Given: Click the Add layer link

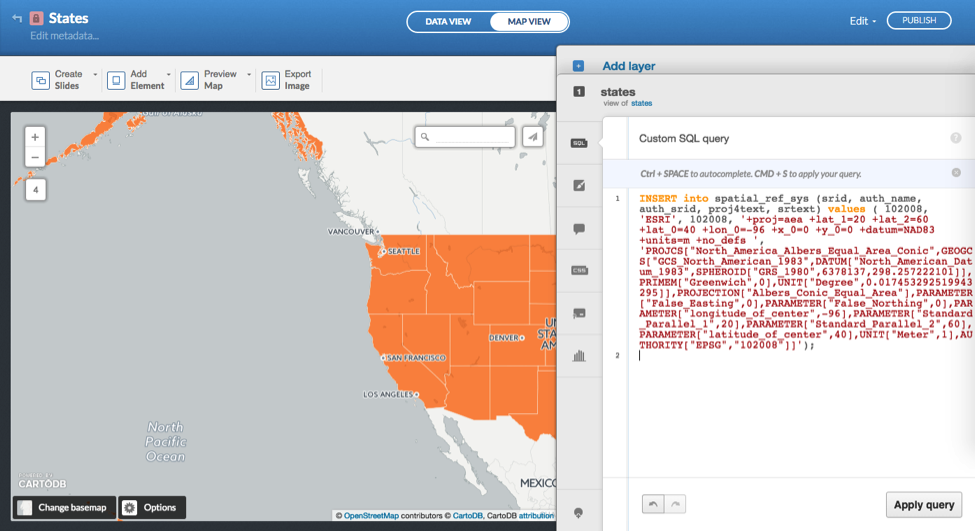Looking at the screenshot, I should coord(629,66).
